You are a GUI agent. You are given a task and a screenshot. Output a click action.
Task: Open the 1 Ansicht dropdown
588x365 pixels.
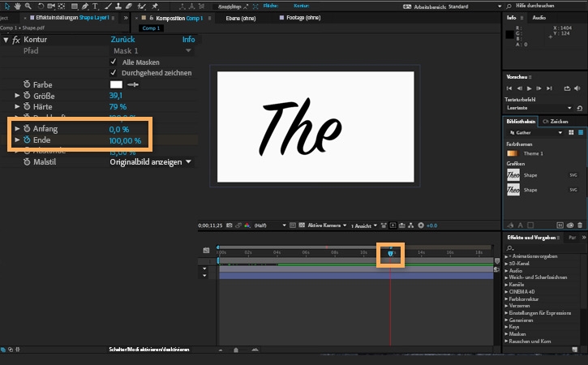[364, 225]
